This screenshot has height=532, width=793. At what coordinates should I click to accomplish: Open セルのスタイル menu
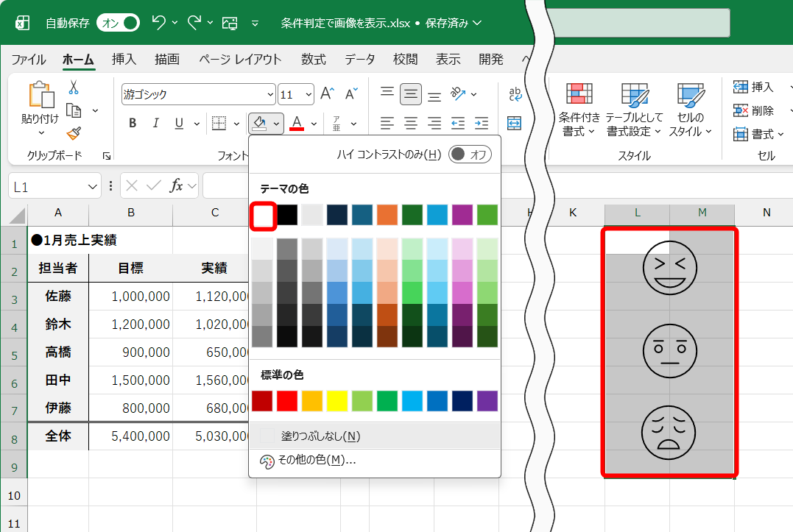point(691,110)
